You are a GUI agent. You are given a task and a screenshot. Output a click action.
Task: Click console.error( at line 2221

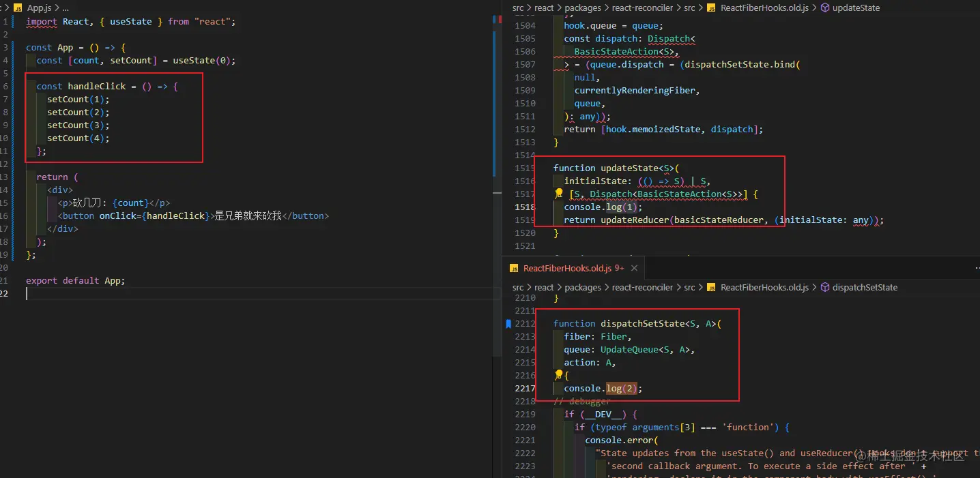pyautogui.click(x=622, y=440)
